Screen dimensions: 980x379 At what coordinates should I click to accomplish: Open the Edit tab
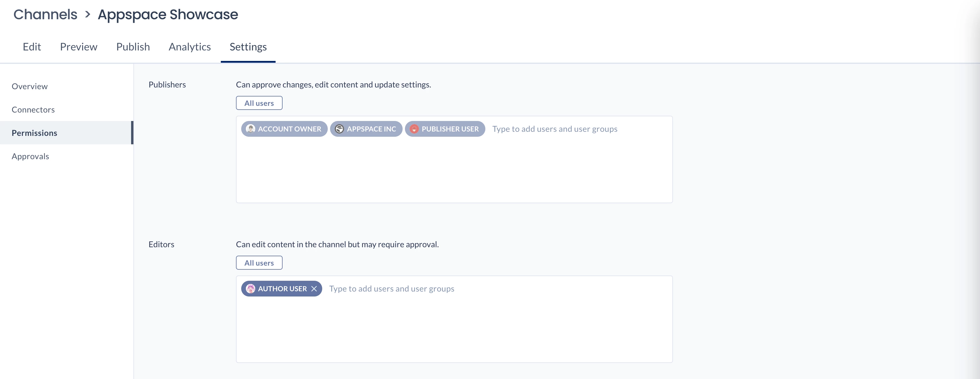click(31, 47)
